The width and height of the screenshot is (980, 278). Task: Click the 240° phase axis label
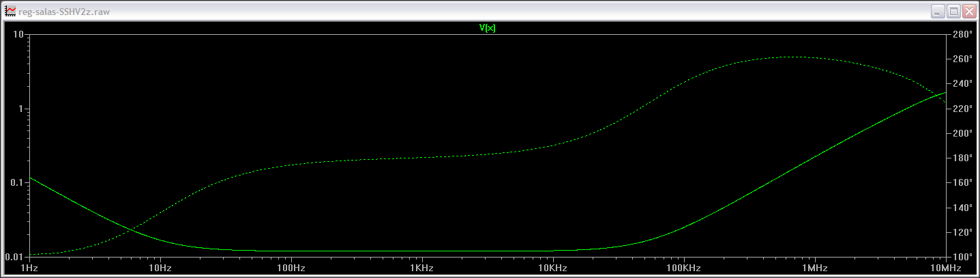coord(963,84)
